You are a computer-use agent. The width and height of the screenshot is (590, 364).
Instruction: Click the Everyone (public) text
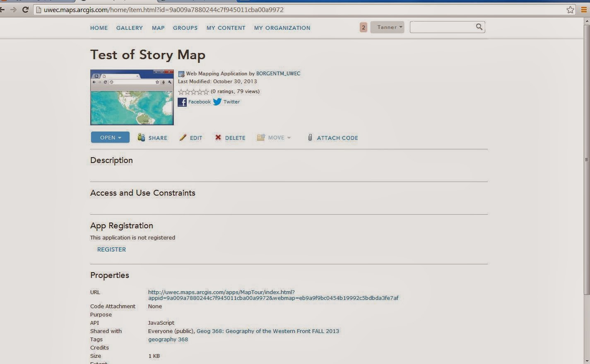click(x=171, y=331)
